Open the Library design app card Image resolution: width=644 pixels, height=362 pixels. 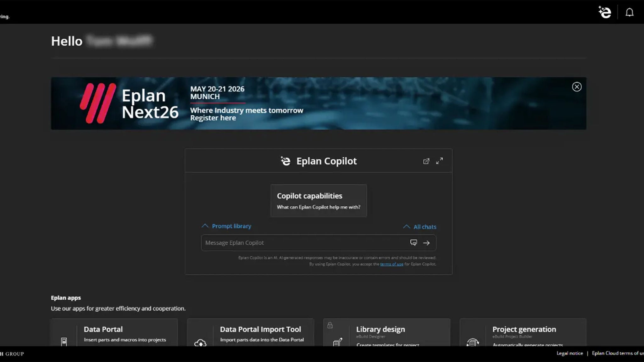pyautogui.click(x=387, y=333)
